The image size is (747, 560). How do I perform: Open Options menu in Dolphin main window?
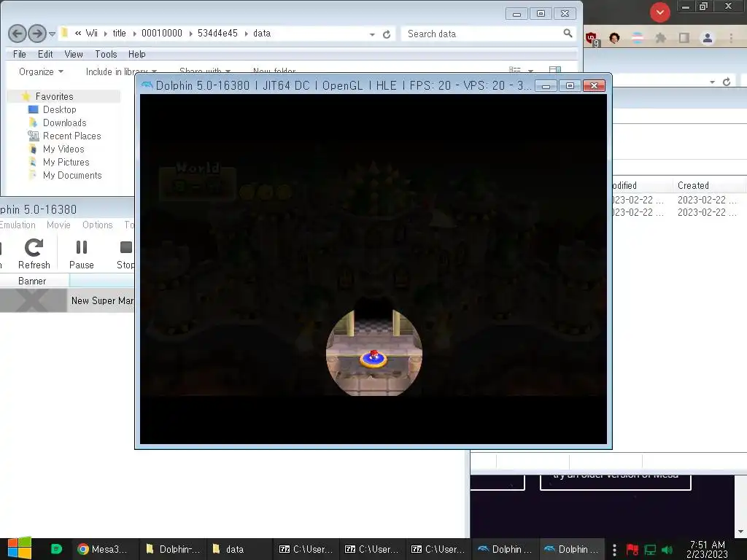coord(97,225)
